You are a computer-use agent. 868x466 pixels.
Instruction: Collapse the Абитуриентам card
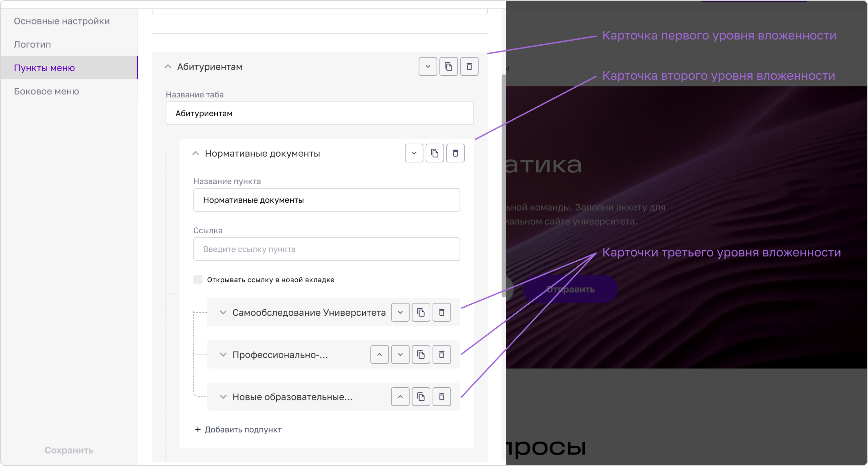168,67
